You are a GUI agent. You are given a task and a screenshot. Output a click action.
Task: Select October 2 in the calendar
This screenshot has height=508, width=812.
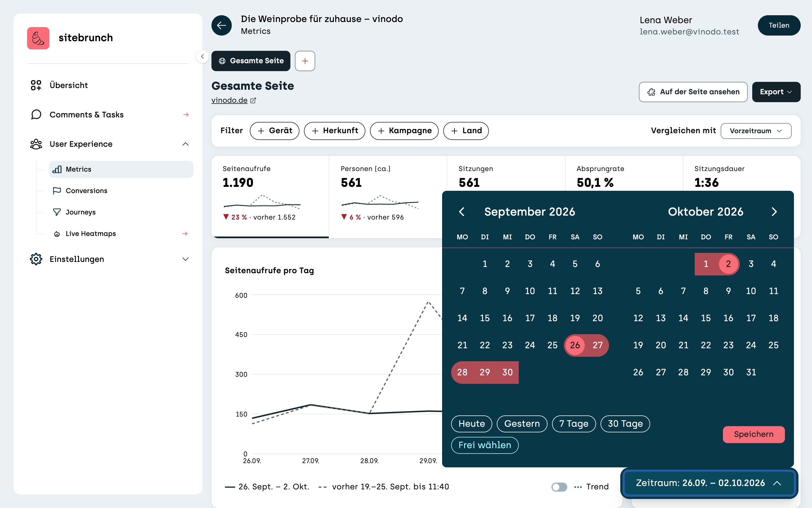click(x=728, y=264)
